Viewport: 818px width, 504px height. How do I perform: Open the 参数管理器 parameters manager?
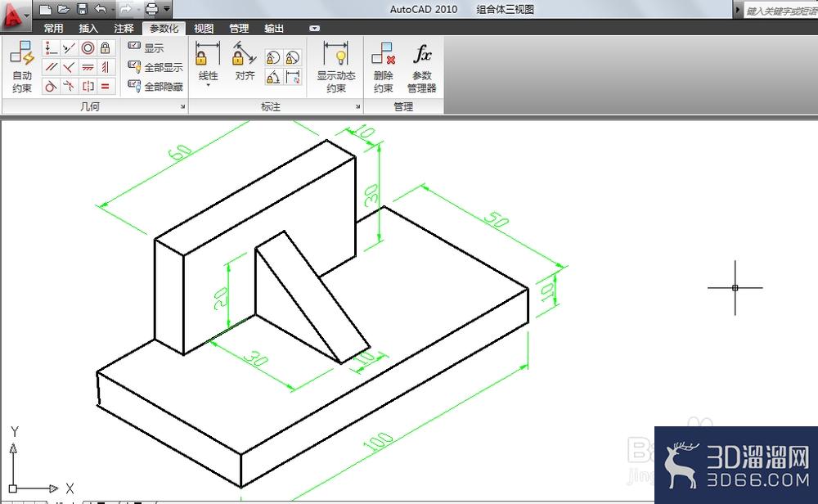(x=421, y=67)
